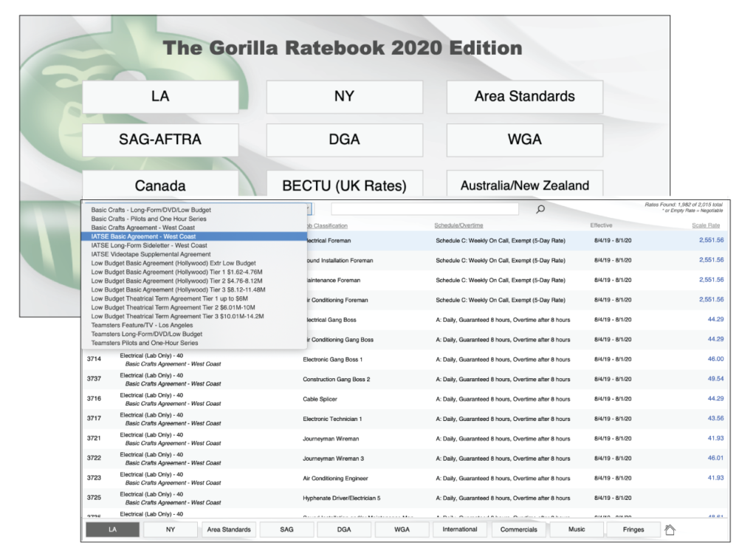Open the LA ratebook button
This screenshot has height=548, width=756.
click(160, 97)
